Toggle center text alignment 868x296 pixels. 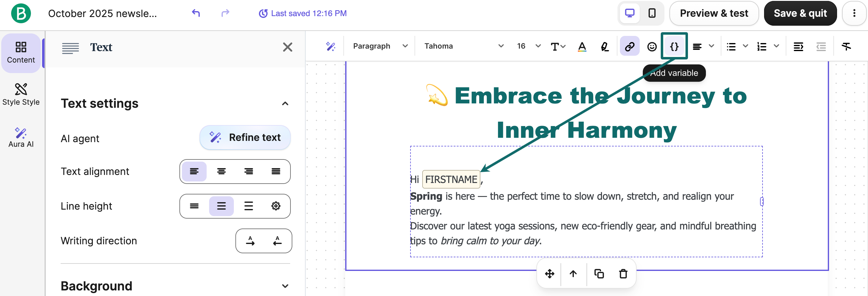pyautogui.click(x=221, y=171)
